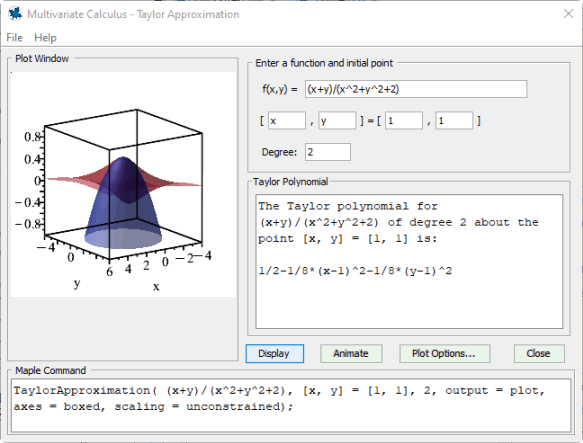Open the File menu

(x=15, y=38)
